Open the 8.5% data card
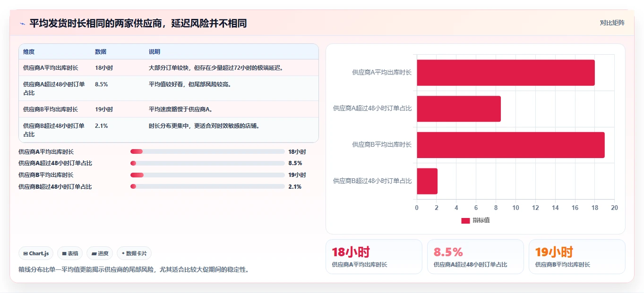Screen dimensions: 644x293 pos(475,257)
